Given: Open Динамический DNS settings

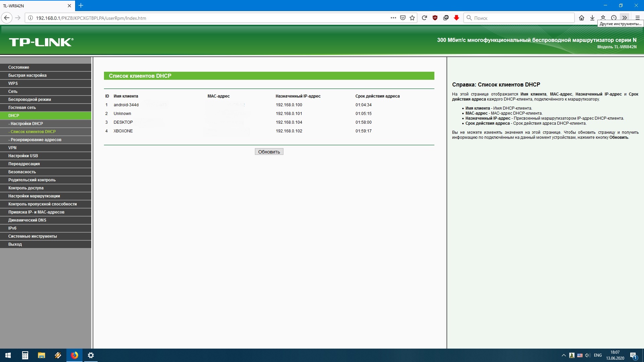Looking at the screenshot, I should pos(28,220).
